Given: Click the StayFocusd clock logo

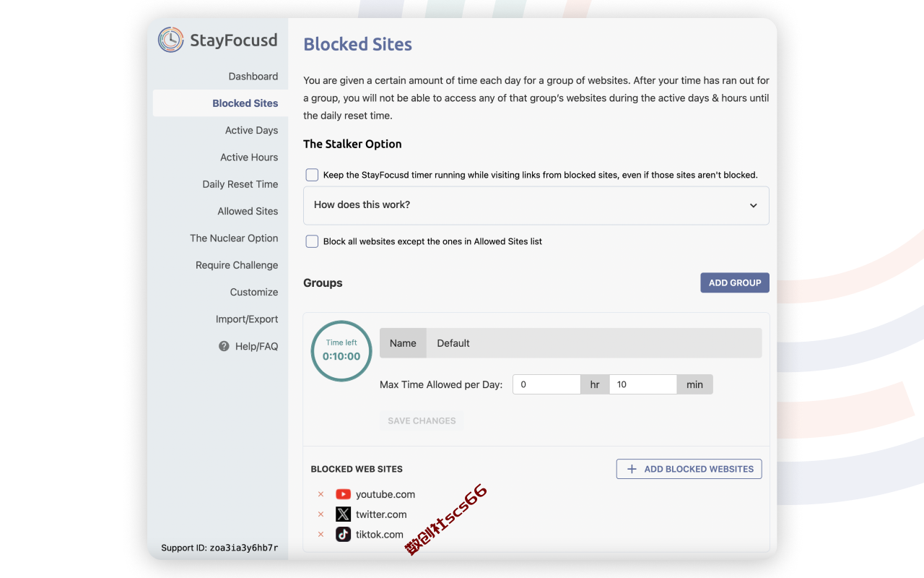Looking at the screenshot, I should click(x=171, y=40).
